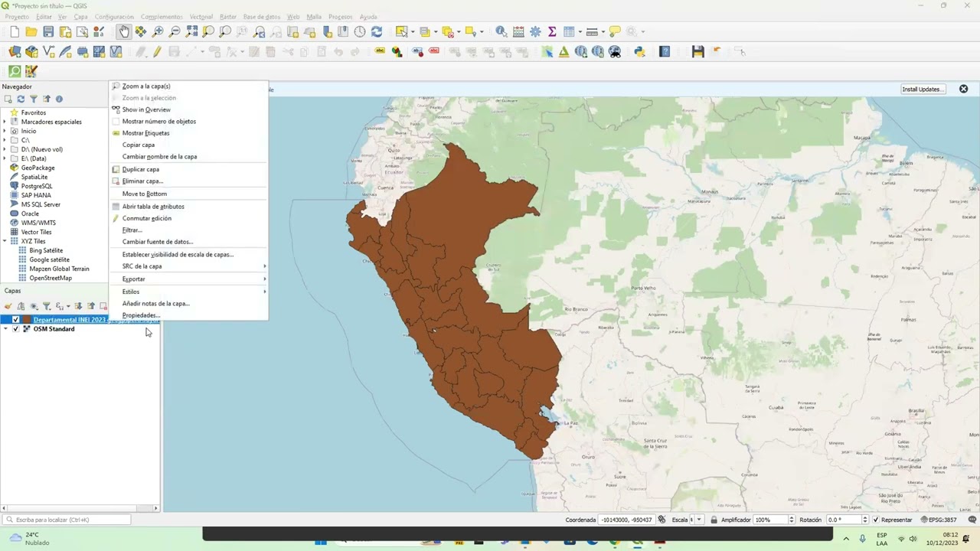This screenshot has height=551, width=980.
Task: Select the Zoom In magnifier tool
Action: 158,31
